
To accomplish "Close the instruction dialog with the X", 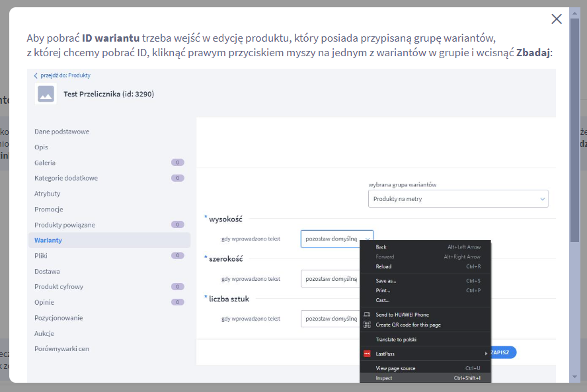I will pyautogui.click(x=556, y=19).
